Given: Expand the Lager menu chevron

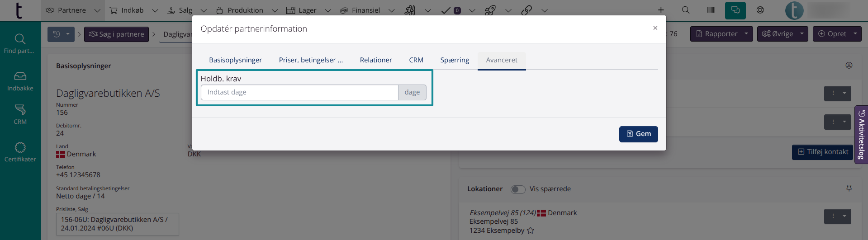Looking at the screenshot, I should point(328,10).
